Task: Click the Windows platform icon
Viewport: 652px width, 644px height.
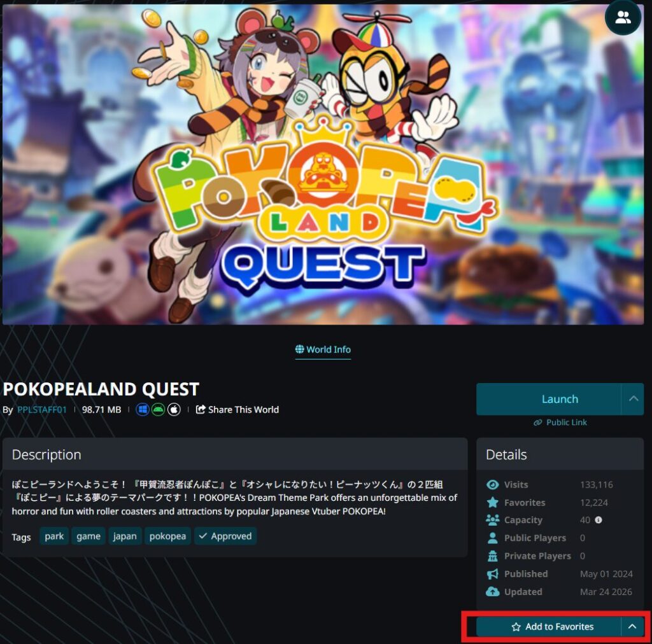Action: pos(142,410)
